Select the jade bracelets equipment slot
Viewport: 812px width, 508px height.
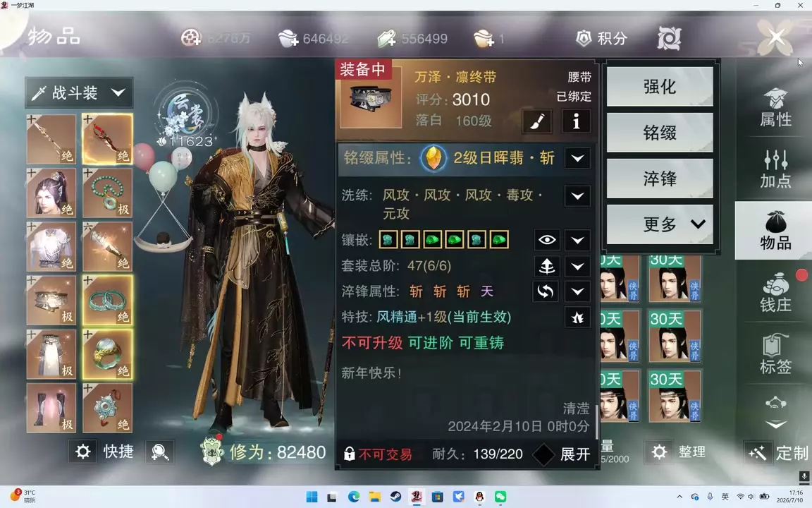click(107, 301)
